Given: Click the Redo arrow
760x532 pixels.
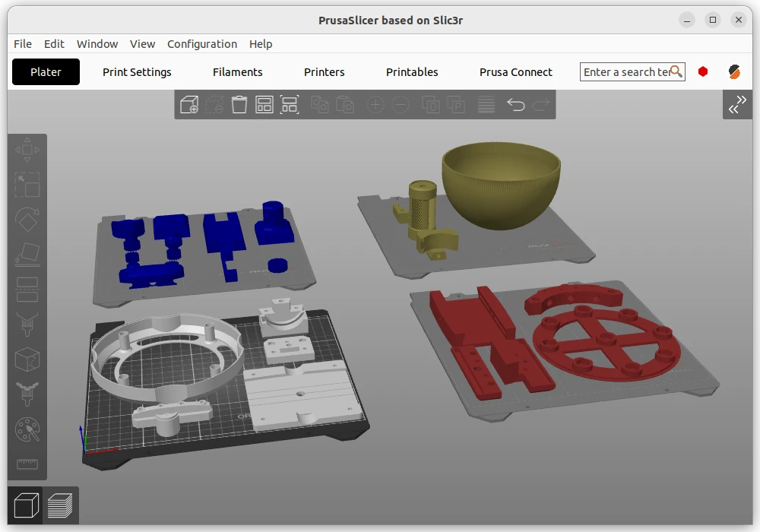Looking at the screenshot, I should [541, 105].
